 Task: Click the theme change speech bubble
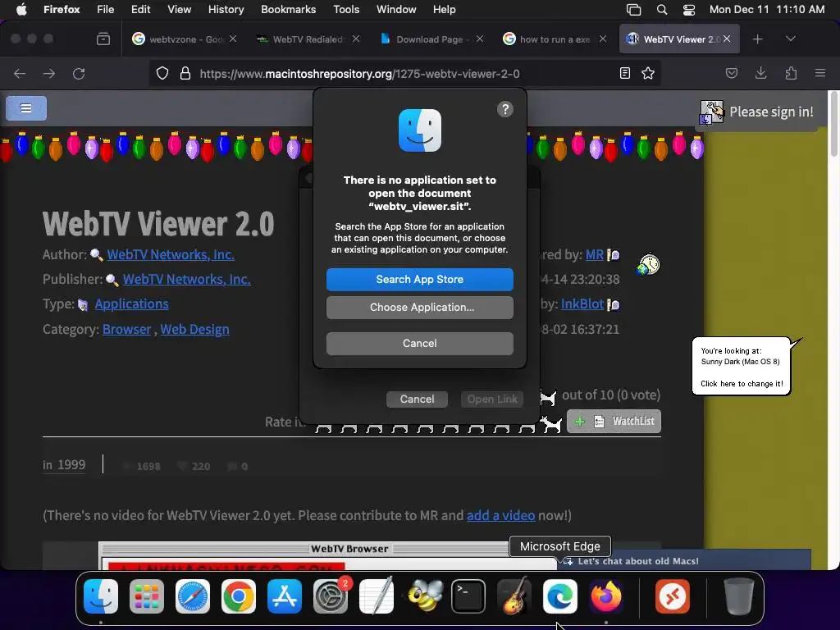pos(742,367)
